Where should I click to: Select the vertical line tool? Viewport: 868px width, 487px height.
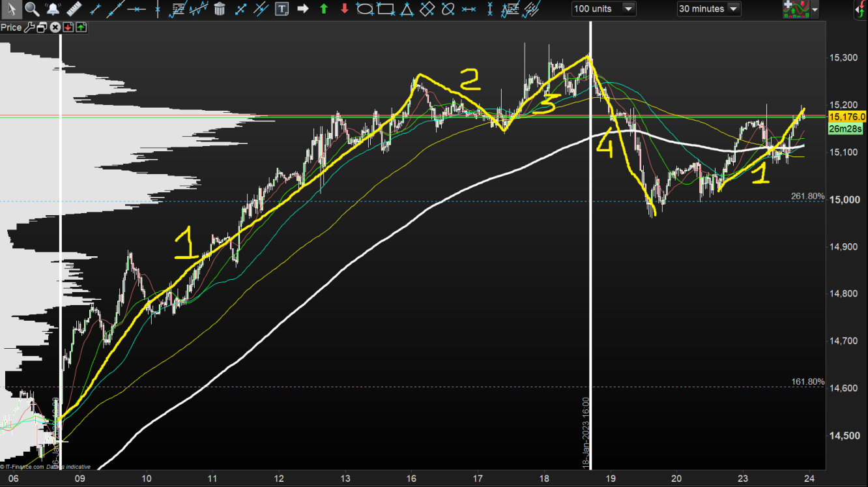[158, 9]
